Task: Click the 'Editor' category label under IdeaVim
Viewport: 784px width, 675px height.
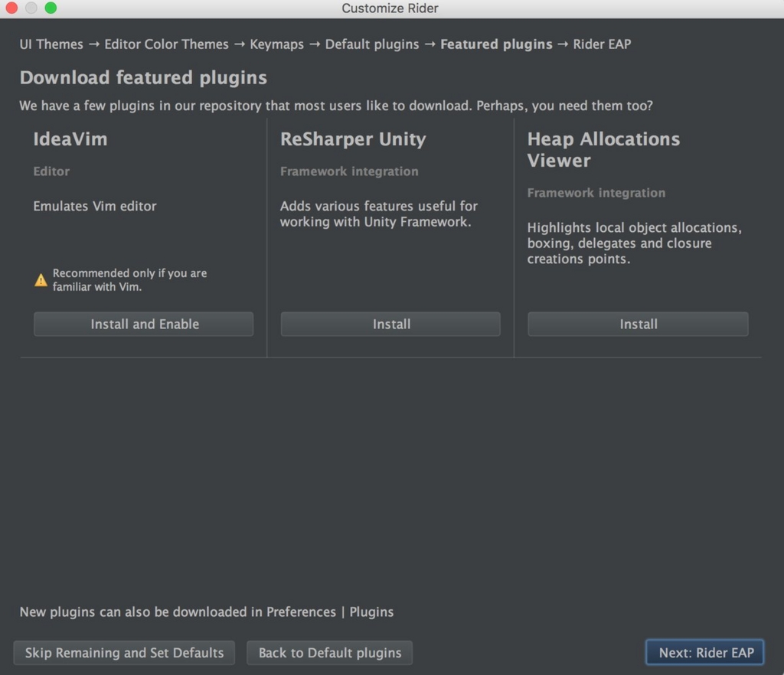Action: click(x=51, y=171)
